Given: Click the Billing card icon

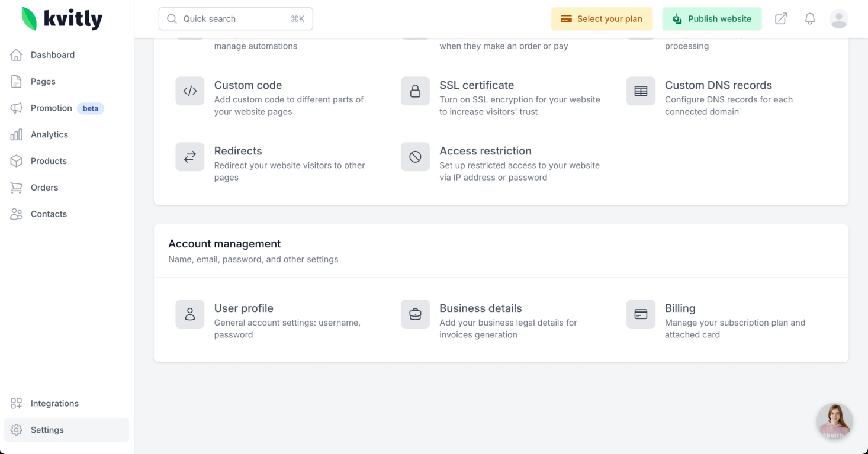Looking at the screenshot, I should click(641, 314).
